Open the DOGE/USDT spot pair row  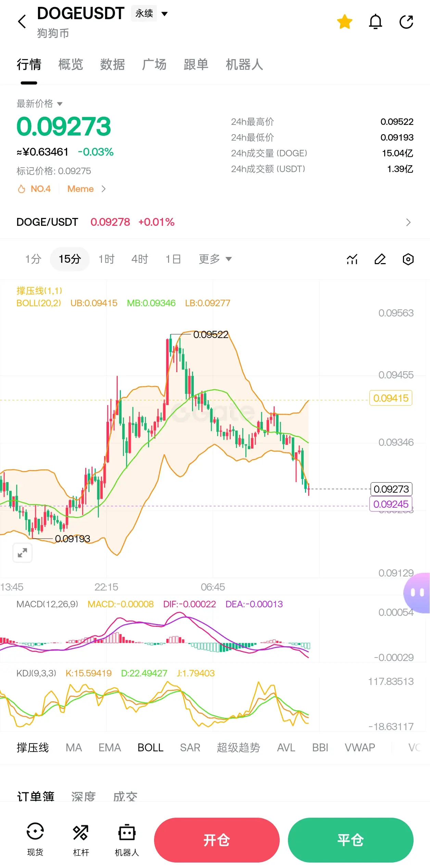[x=215, y=222]
